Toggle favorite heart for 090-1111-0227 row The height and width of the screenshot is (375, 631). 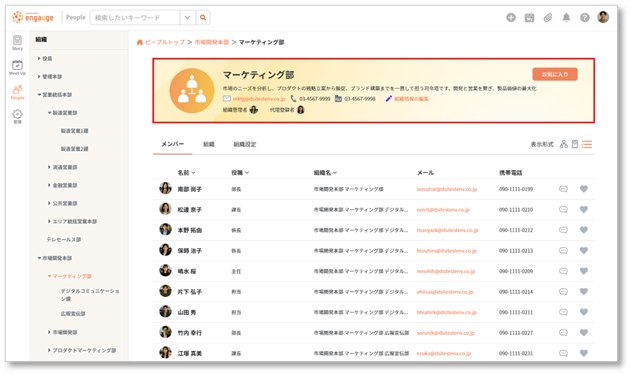584,332
